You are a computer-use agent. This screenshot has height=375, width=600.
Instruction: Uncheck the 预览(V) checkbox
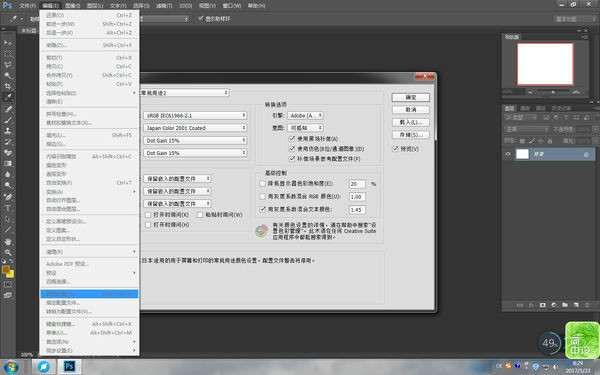pyautogui.click(x=396, y=149)
